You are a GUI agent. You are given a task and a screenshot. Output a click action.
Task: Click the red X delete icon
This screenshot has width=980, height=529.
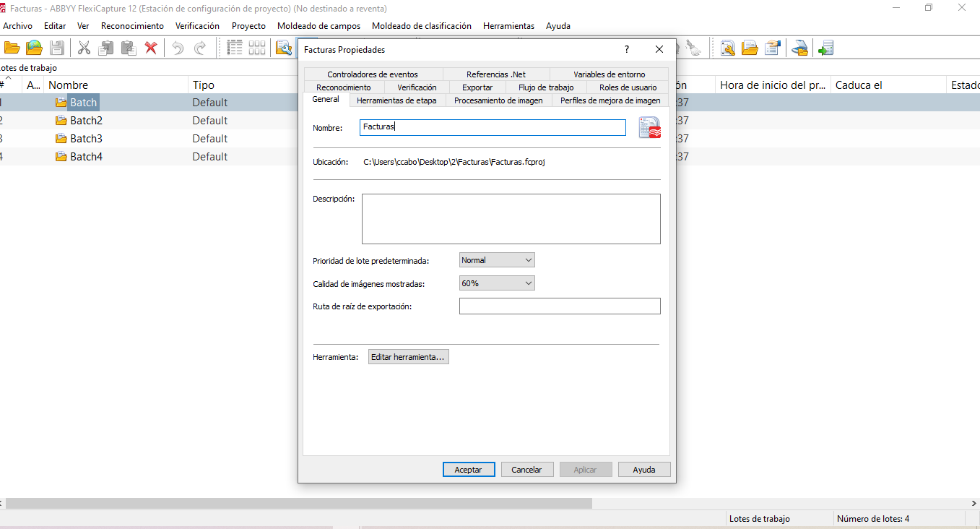tap(151, 48)
